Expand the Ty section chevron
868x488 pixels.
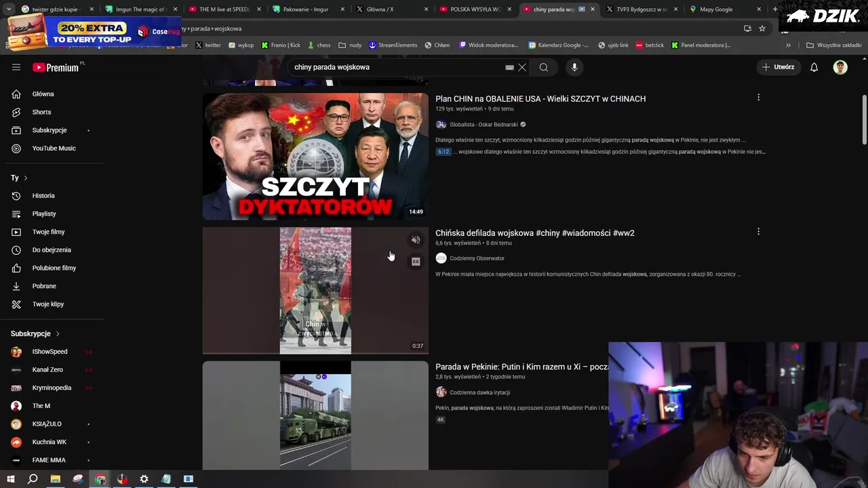coord(26,178)
